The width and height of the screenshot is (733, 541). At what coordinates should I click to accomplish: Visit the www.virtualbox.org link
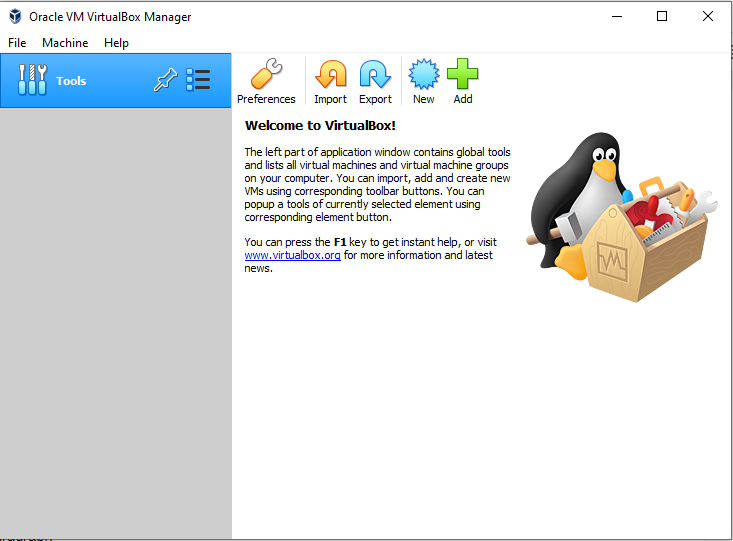[x=293, y=255]
